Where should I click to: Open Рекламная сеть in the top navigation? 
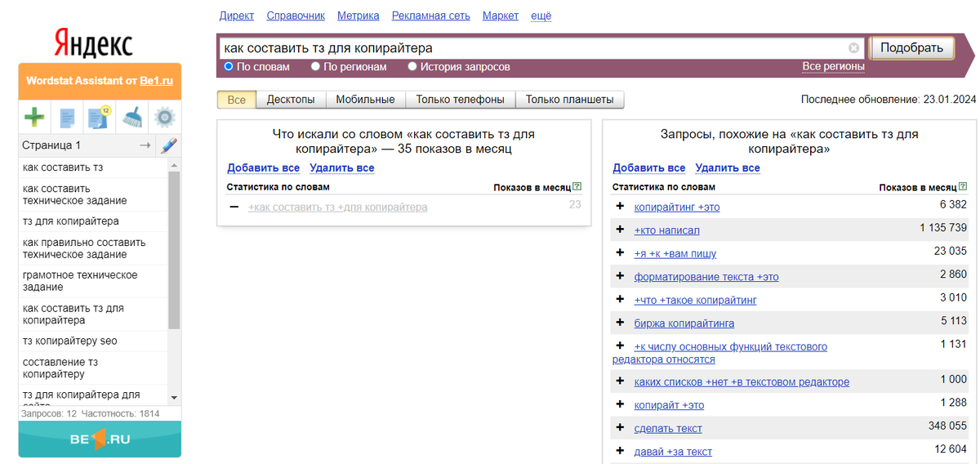430,16
